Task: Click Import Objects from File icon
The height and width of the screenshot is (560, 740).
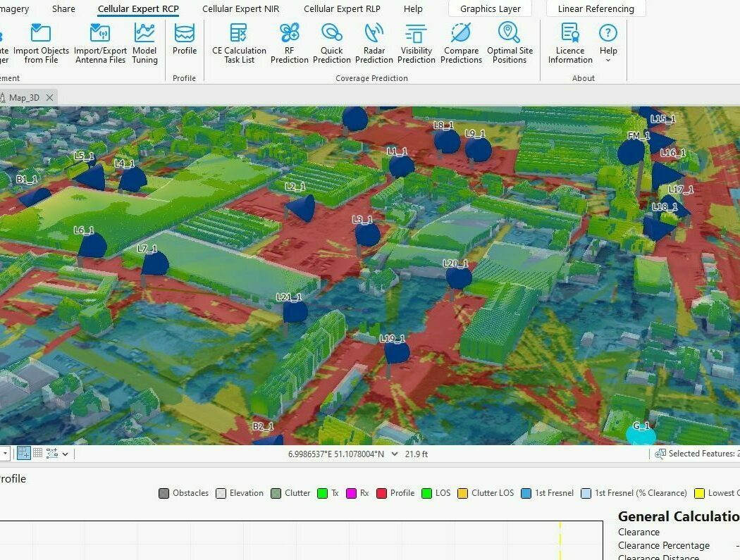Action: click(x=41, y=33)
